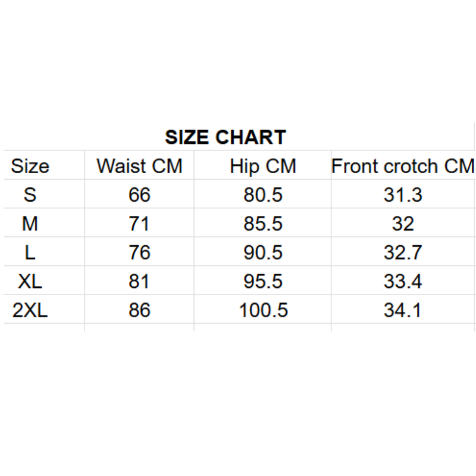Click the 2XL size cell
Screen dimensions: 476x476
(30, 310)
